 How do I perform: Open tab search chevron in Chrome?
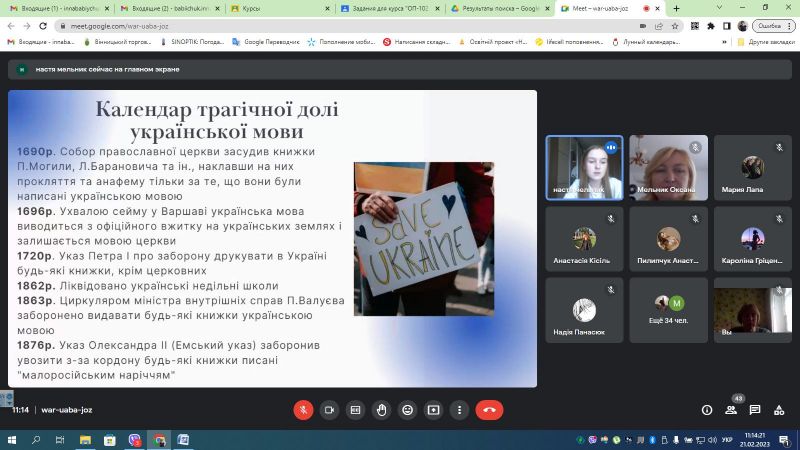click(719, 8)
